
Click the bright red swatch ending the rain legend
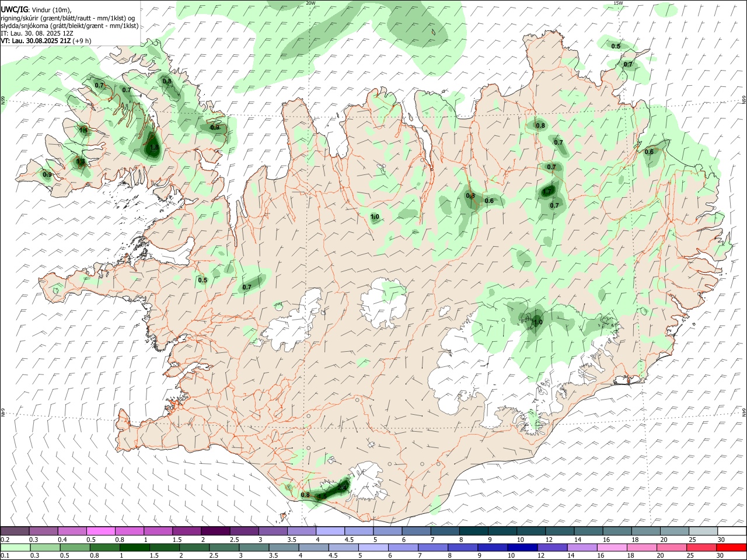[732, 547]
